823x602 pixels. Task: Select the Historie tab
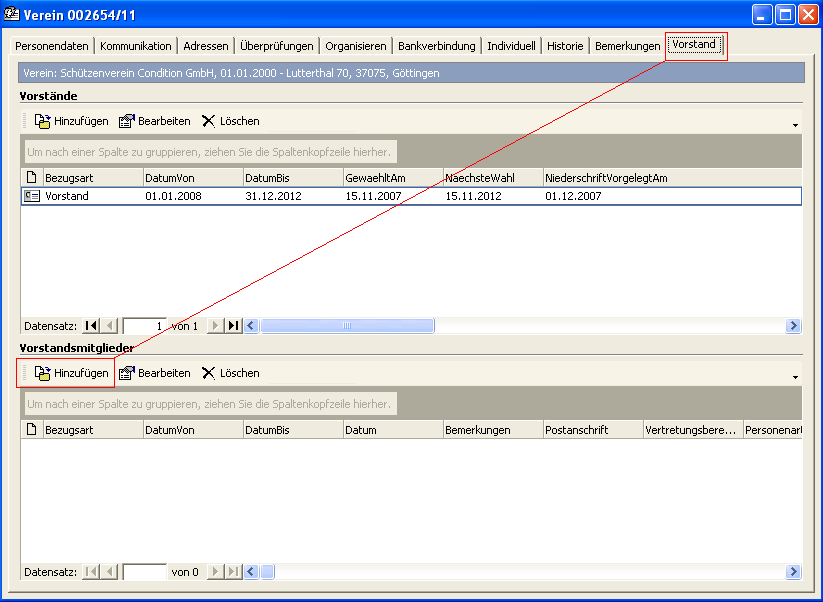(x=565, y=46)
